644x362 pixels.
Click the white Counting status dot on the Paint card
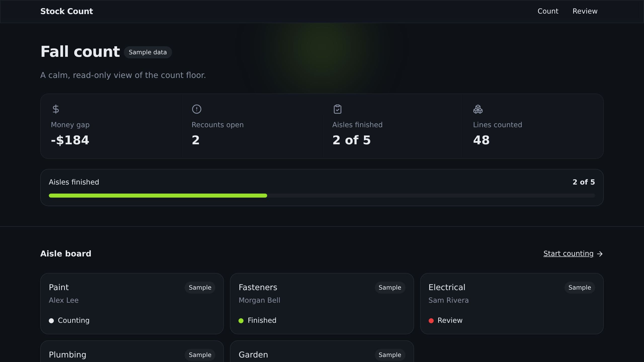point(51,321)
